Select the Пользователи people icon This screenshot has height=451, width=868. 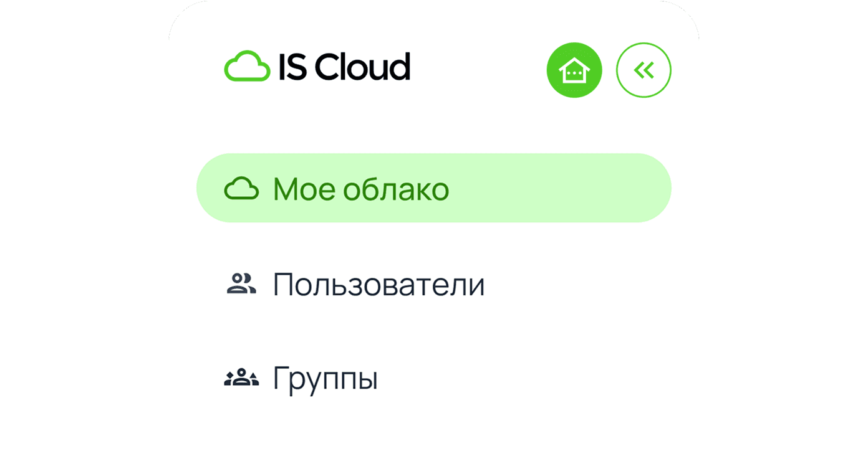click(x=241, y=284)
